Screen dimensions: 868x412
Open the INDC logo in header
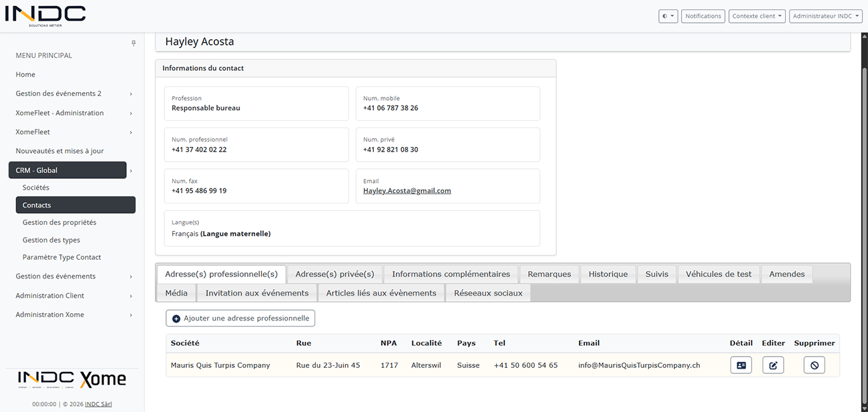[x=45, y=16]
